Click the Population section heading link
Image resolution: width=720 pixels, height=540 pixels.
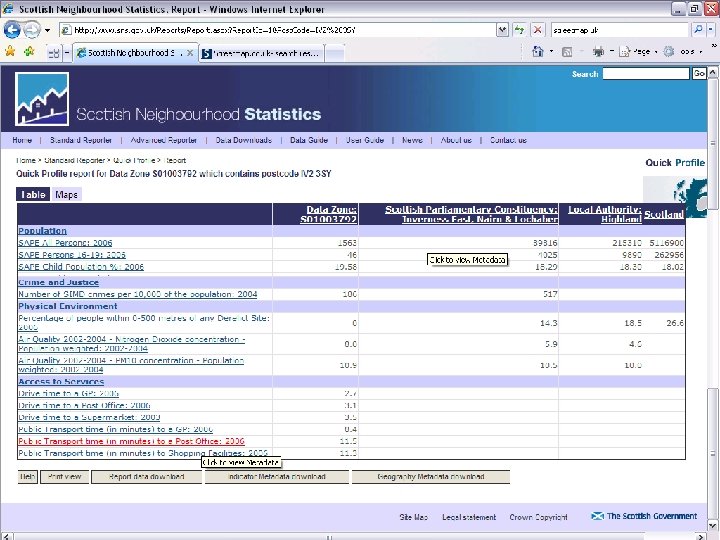[x=42, y=231]
